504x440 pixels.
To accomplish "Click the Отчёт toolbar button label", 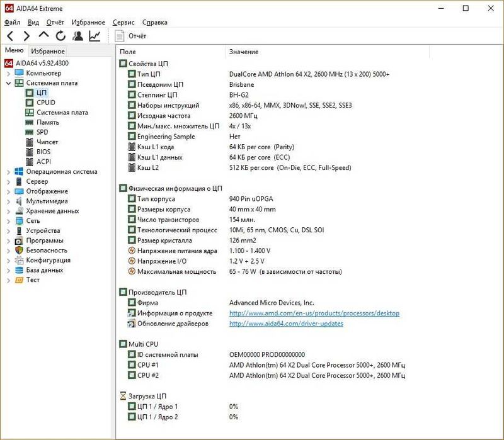I will [137, 36].
